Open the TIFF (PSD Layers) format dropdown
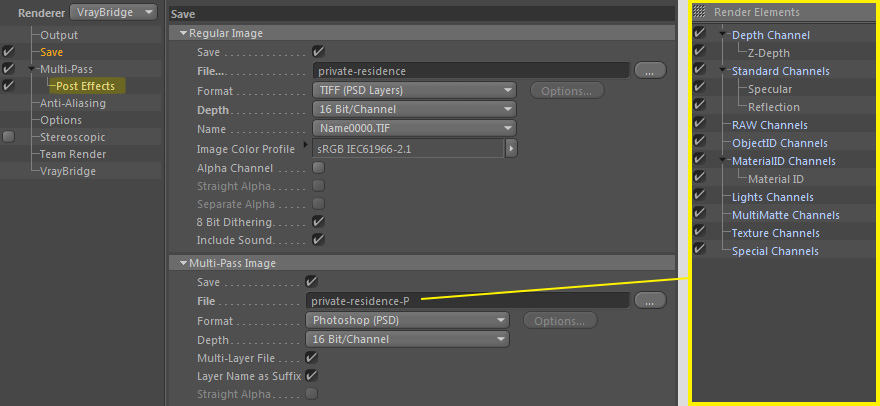This screenshot has width=880, height=406. (x=414, y=90)
